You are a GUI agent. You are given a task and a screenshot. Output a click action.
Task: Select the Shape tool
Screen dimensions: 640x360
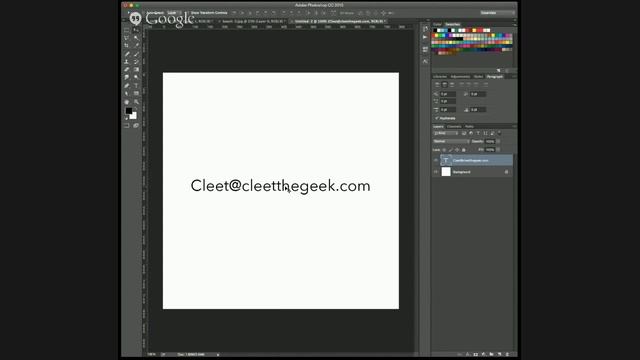click(136, 93)
